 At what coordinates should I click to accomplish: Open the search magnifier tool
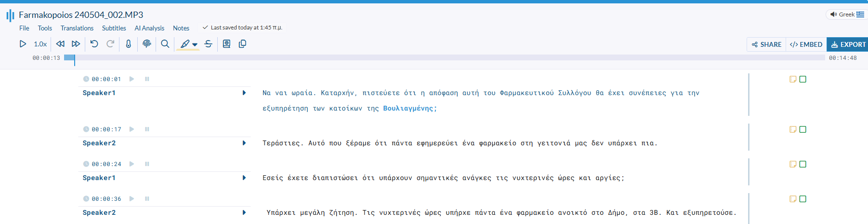click(x=165, y=44)
